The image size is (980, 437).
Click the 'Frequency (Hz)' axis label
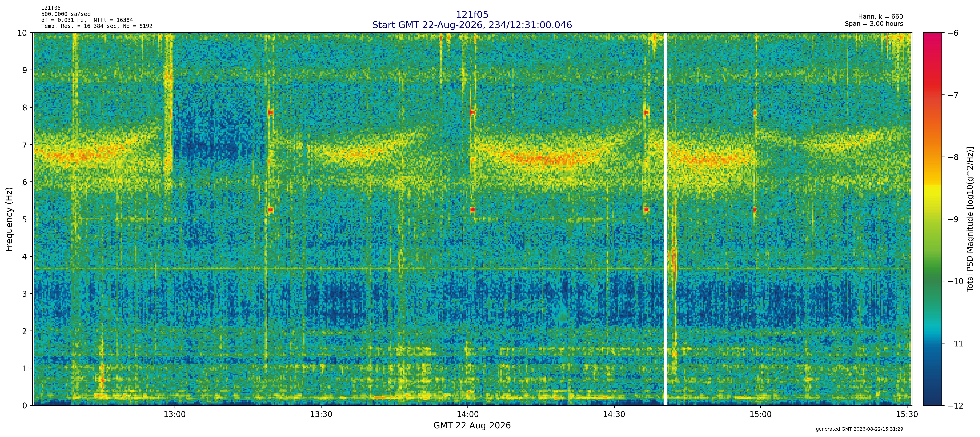(x=9, y=219)
